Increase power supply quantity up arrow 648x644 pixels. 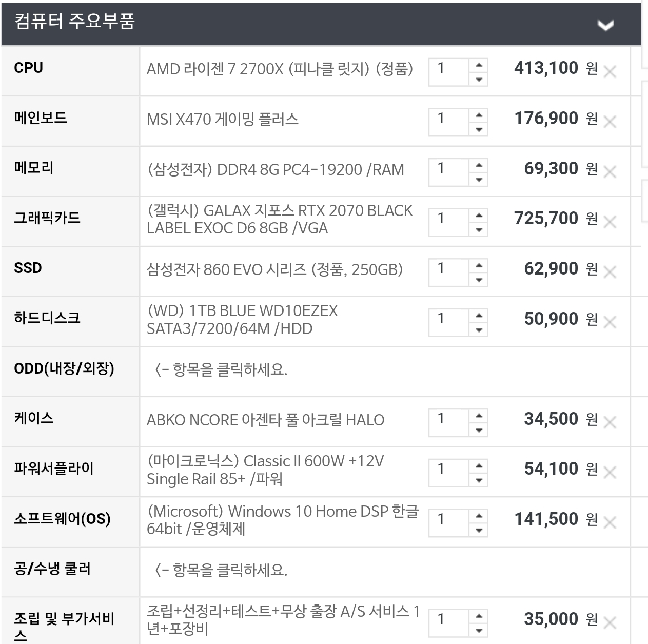(479, 466)
